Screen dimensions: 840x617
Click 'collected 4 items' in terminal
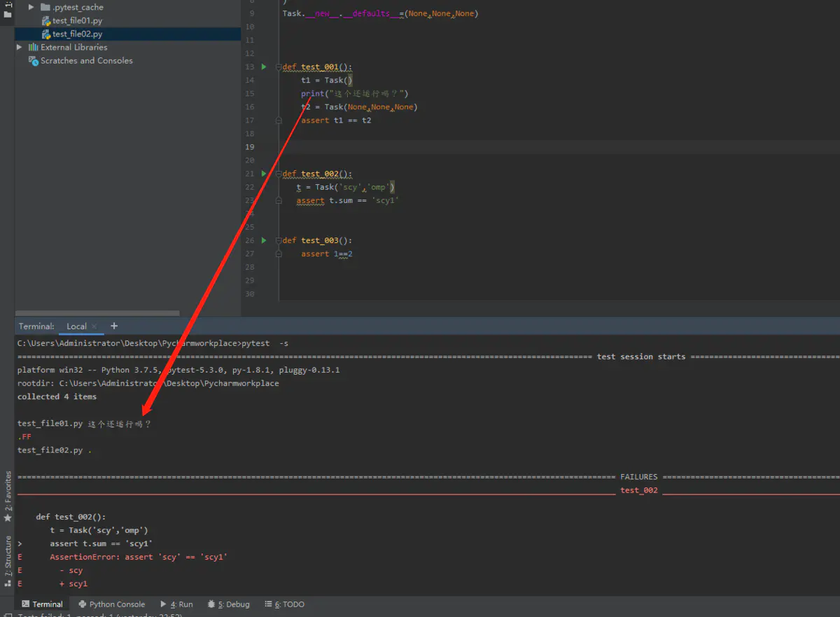[x=57, y=396]
